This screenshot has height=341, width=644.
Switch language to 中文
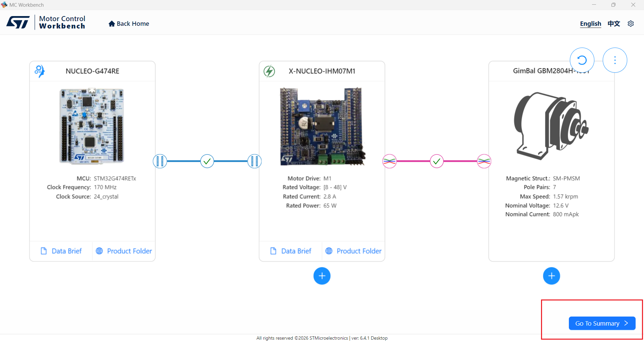(614, 24)
